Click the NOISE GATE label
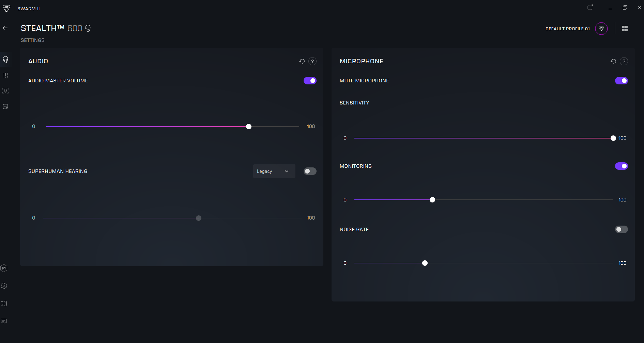644x343 pixels. (x=354, y=229)
